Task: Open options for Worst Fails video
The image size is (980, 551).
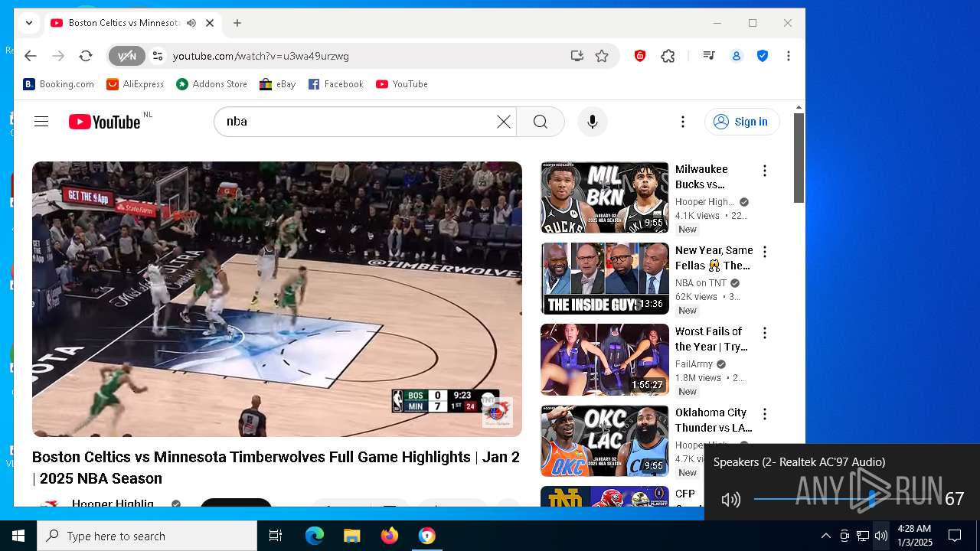Action: coord(764,333)
